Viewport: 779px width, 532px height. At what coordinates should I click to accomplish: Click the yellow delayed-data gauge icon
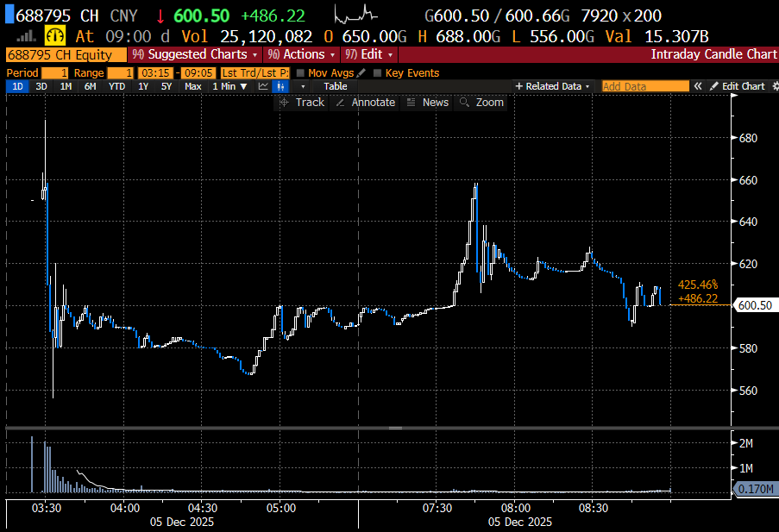(x=55, y=36)
